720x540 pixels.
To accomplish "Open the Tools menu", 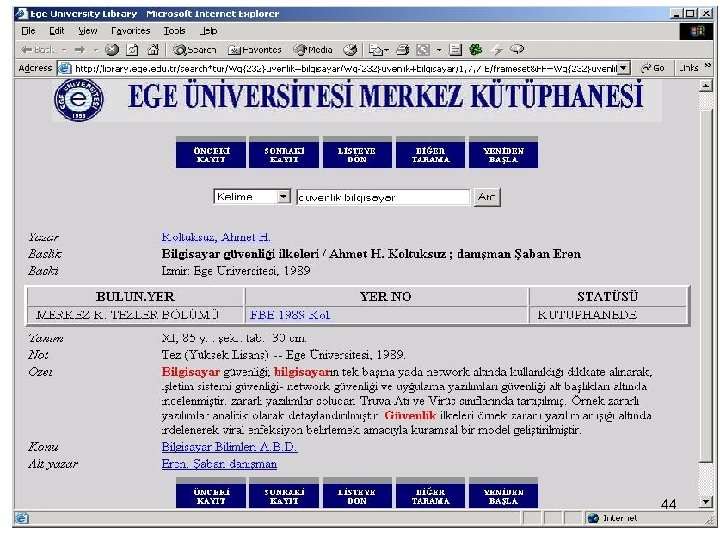I will (174, 31).
